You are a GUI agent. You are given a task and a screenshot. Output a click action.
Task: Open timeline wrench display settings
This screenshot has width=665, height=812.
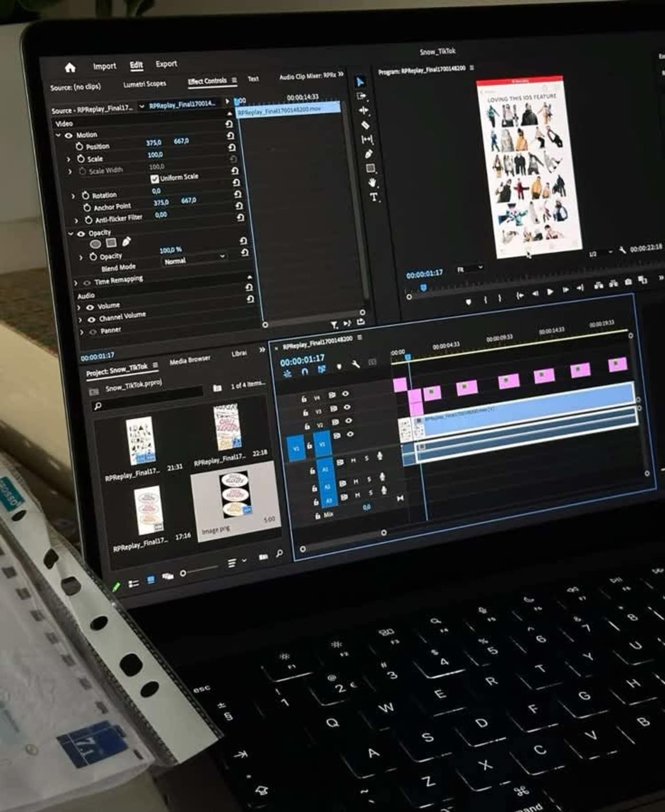pos(356,364)
